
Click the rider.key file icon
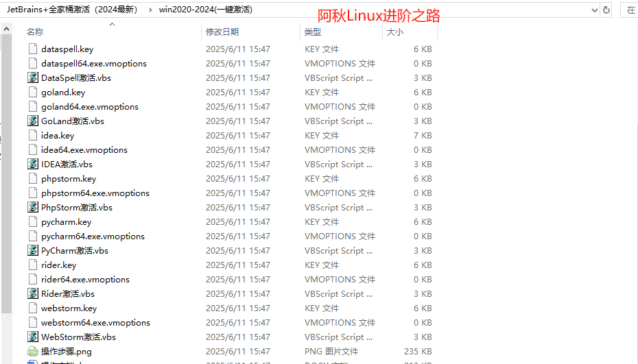[x=33, y=265]
